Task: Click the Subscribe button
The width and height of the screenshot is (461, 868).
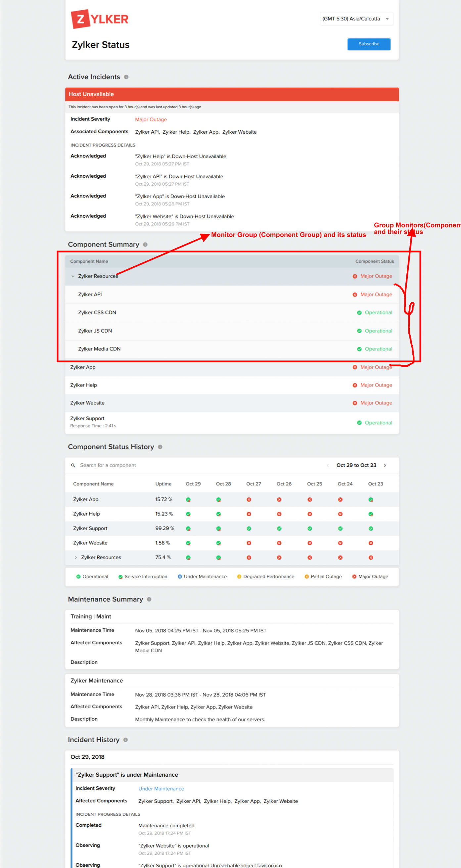Action: click(x=369, y=44)
